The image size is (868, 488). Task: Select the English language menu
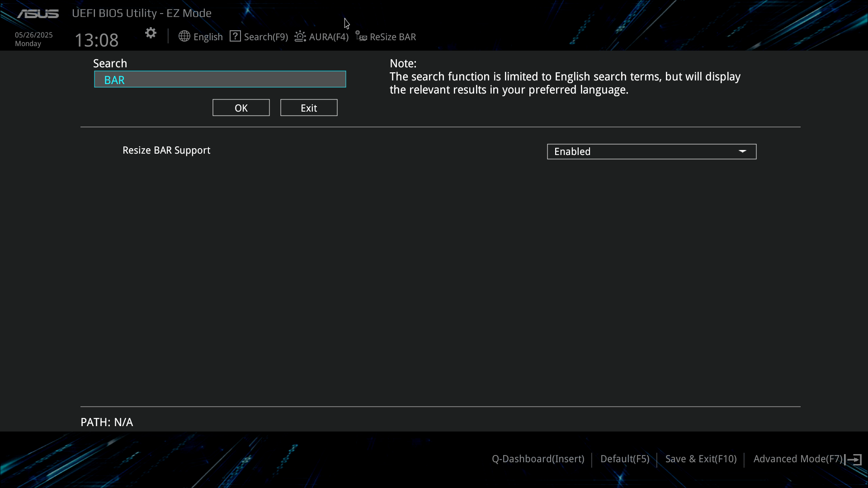208,37
